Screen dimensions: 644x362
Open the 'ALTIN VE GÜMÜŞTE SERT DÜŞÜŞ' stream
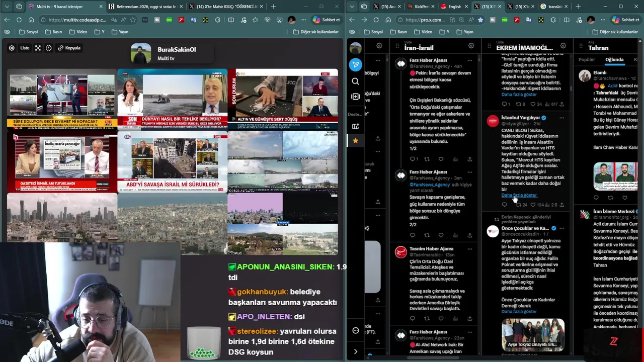283,100
